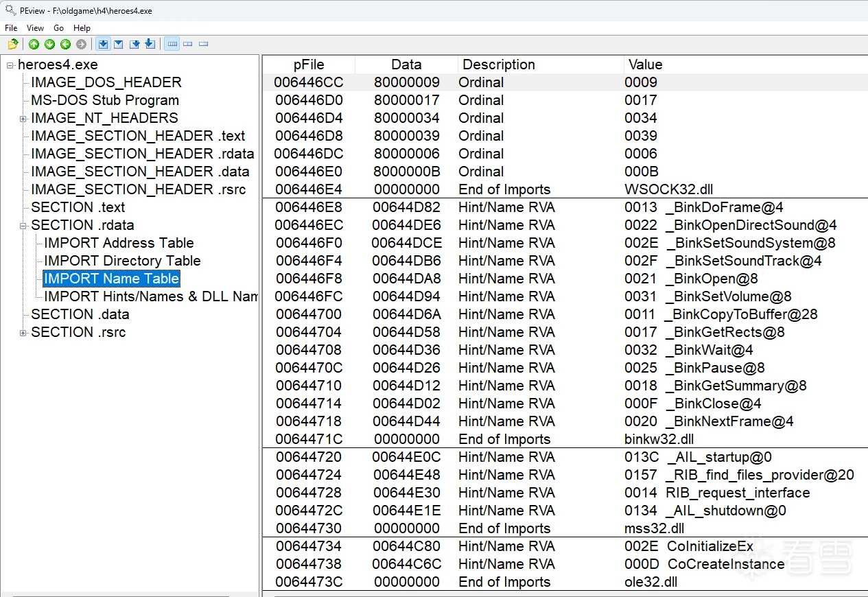The image size is (868, 597).
Task: Click the fourth blue arrow view icon
Action: pyautogui.click(x=150, y=45)
